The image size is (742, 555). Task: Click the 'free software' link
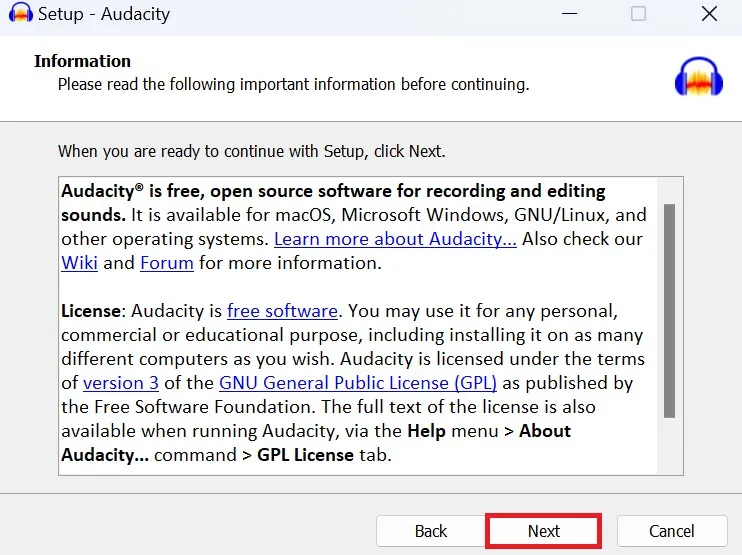282,311
